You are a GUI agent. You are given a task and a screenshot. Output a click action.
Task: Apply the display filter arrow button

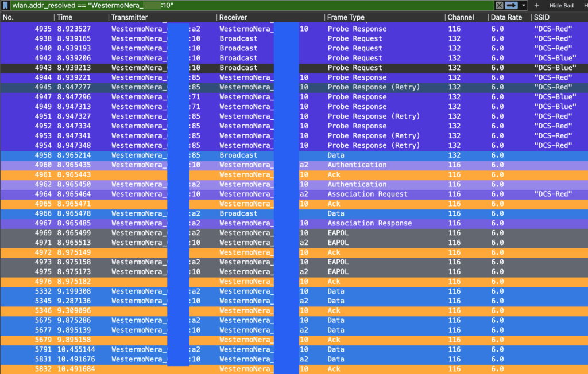point(511,5)
